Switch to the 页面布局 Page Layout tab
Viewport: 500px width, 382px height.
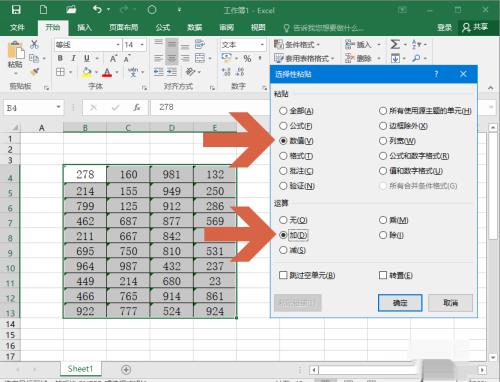click(x=123, y=27)
